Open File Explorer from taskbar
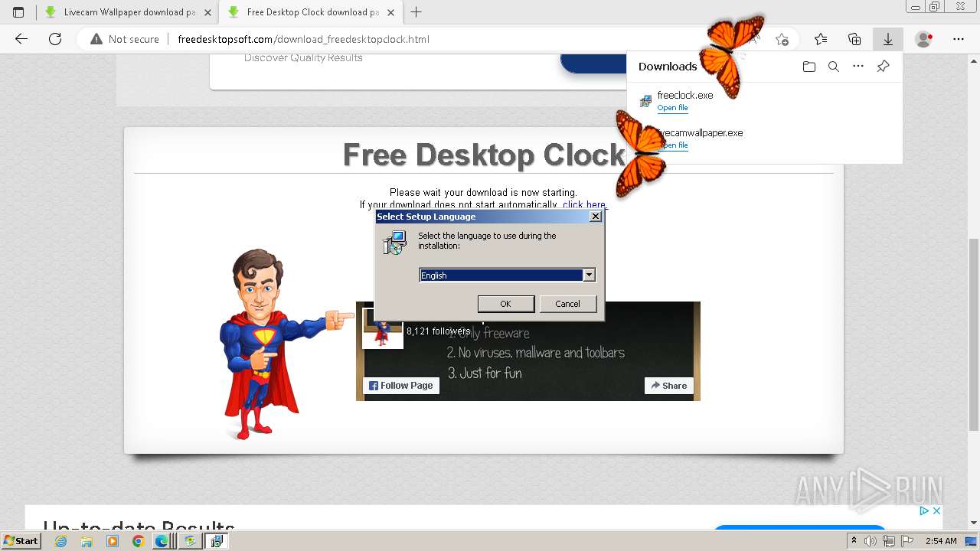Viewport: 980px width, 551px height. tap(87, 541)
